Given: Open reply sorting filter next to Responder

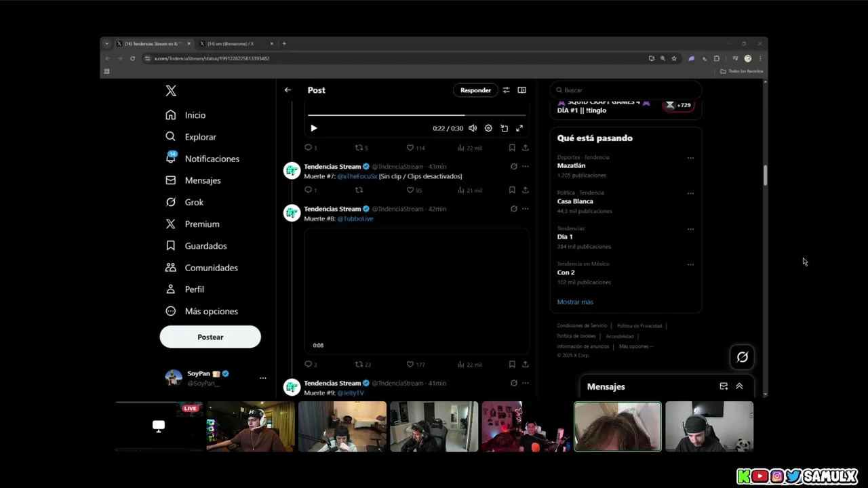Looking at the screenshot, I should [506, 90].
